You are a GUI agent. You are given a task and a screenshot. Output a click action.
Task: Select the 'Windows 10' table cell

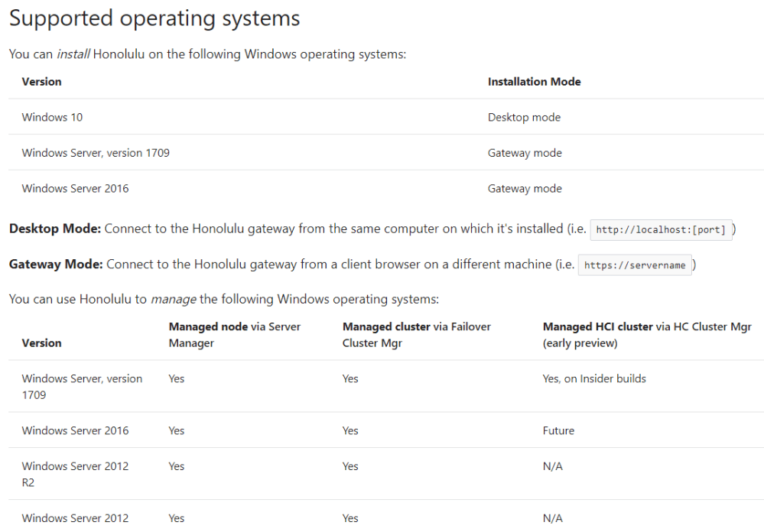click(52, 118)
